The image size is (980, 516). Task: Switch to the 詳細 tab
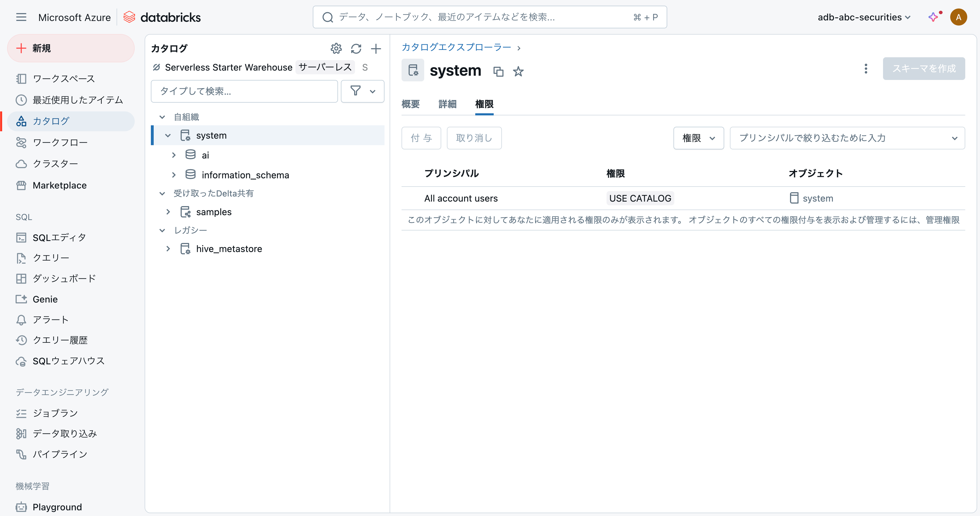[x=447, y=104]
